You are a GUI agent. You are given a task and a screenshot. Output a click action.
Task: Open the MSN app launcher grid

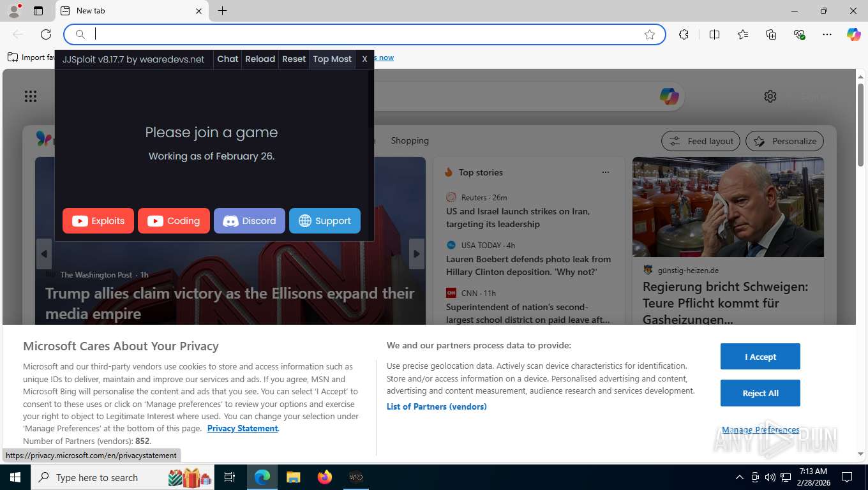click(31, 96)
